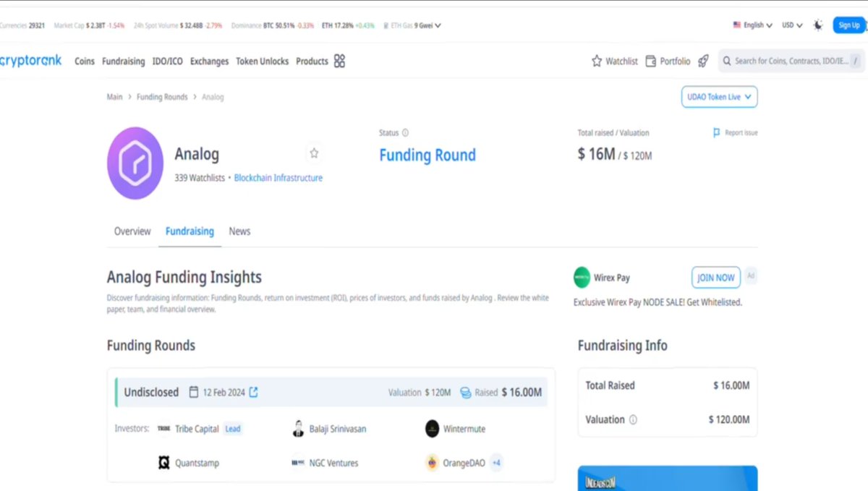Go to Funding Rounds breadcrumb

click(162, 97)
